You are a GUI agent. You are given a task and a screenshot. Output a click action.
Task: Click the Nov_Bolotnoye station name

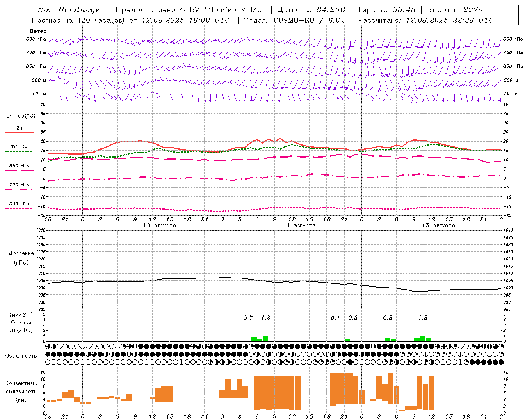[68, 10]
